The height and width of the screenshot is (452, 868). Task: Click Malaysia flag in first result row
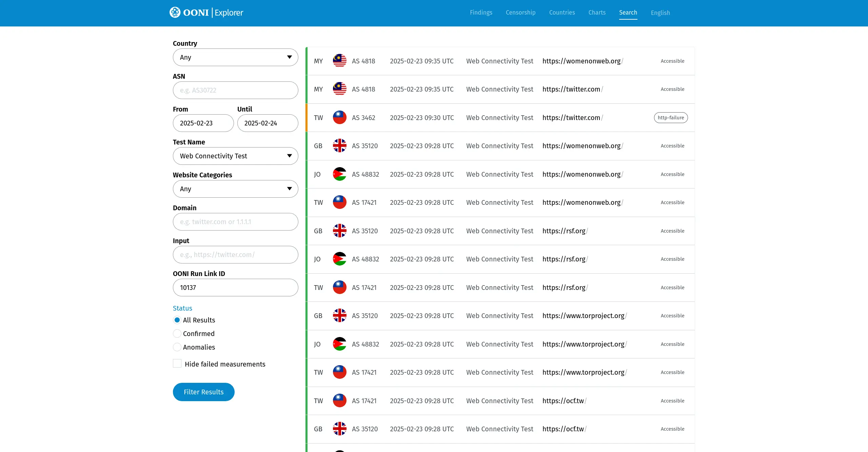(x=339, y=61)
